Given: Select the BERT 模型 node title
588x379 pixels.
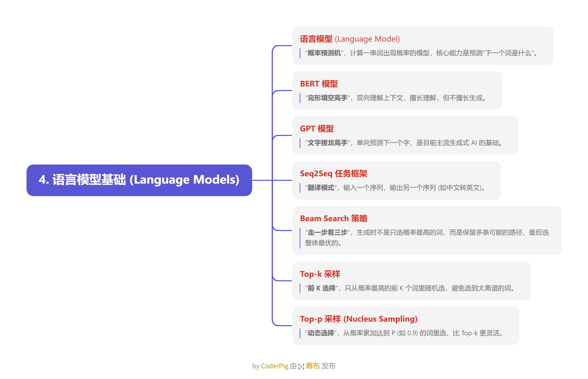Looking at the screenshot, I should tap(319, 84).
